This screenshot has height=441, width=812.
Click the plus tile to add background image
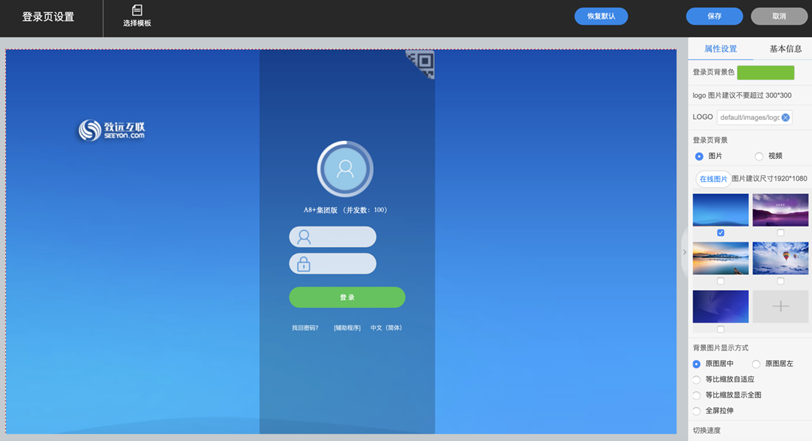click(780, 306)
